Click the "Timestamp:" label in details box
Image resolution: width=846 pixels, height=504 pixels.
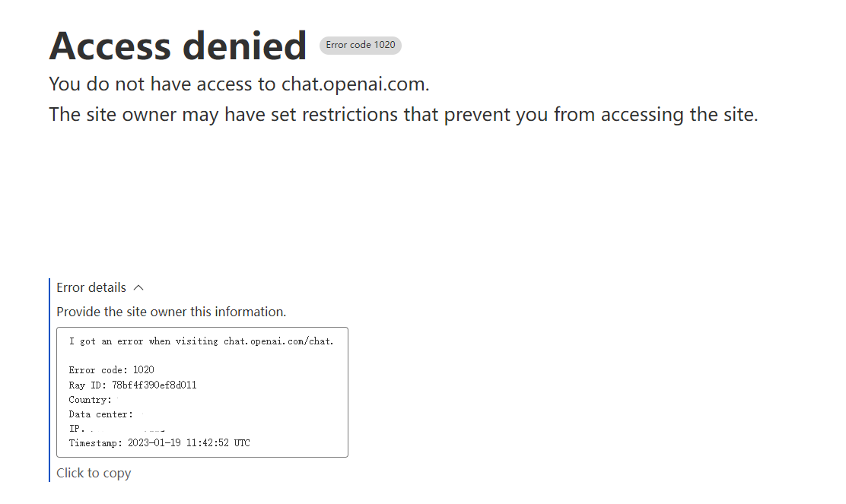(95, 443)
